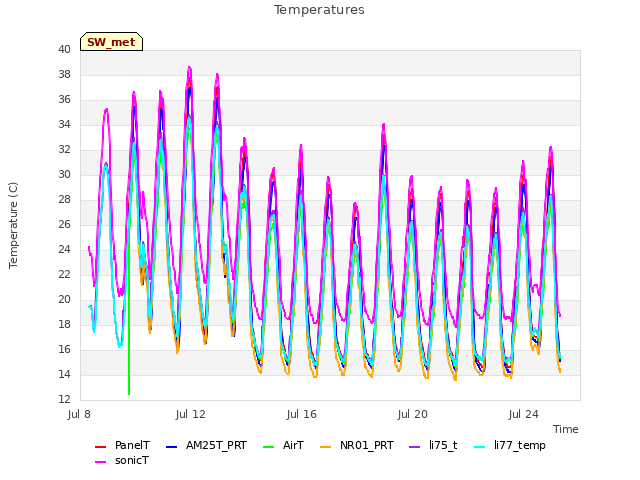Viewport: 640px width, 480px height.
Task: Toggle the AirT legend entry
Action: coord(284,445)
